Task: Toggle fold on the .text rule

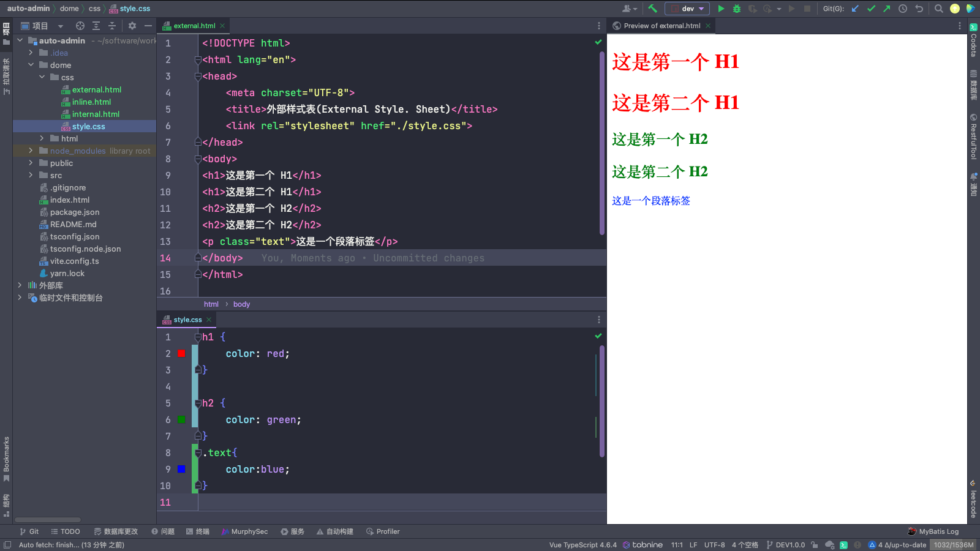Action: tap(198, 453)
